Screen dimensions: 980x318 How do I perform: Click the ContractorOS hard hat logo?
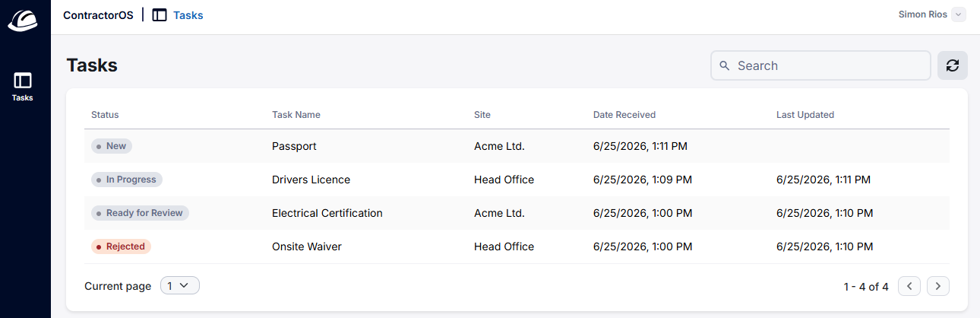[x=23, y=19]
